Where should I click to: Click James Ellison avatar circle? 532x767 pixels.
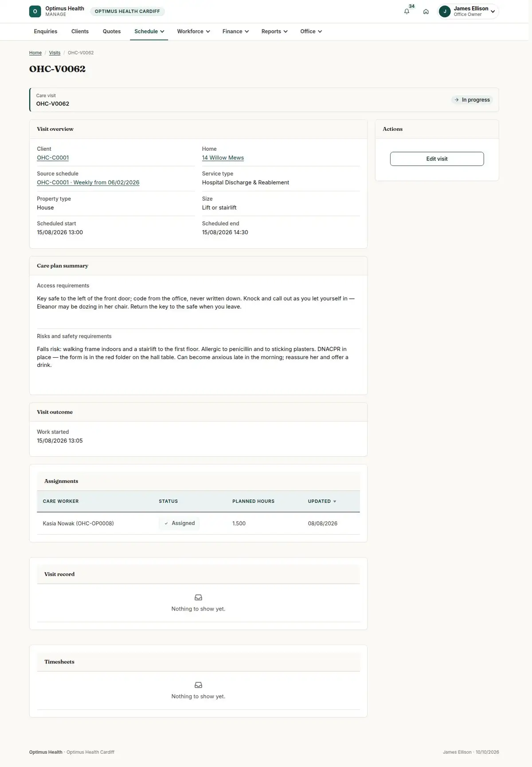[x=445, y=12]
